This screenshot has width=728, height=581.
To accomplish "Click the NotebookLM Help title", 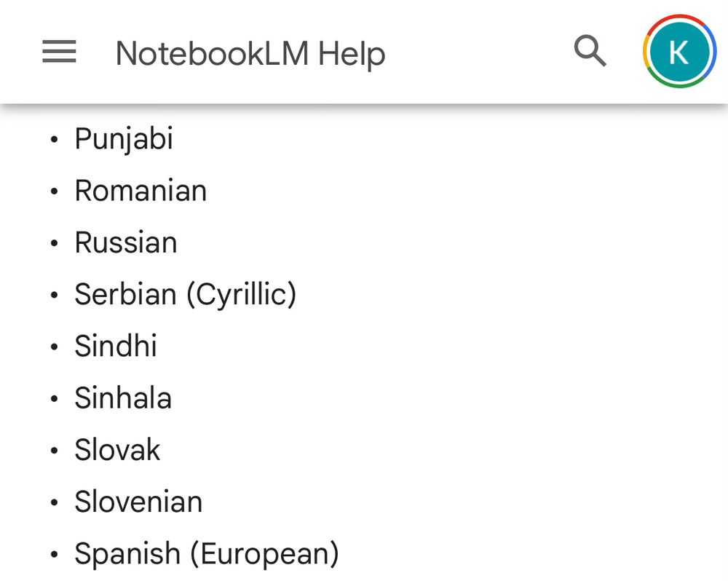I will [250, 54].
